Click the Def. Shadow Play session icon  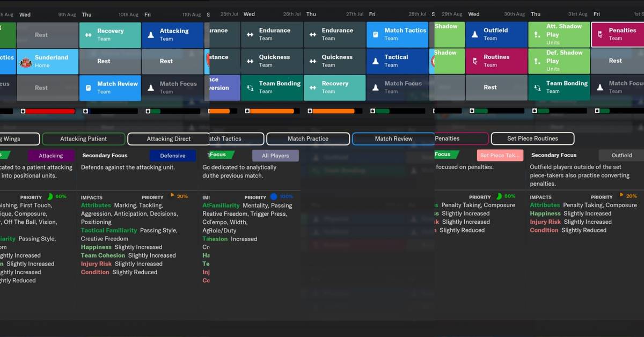537,61
